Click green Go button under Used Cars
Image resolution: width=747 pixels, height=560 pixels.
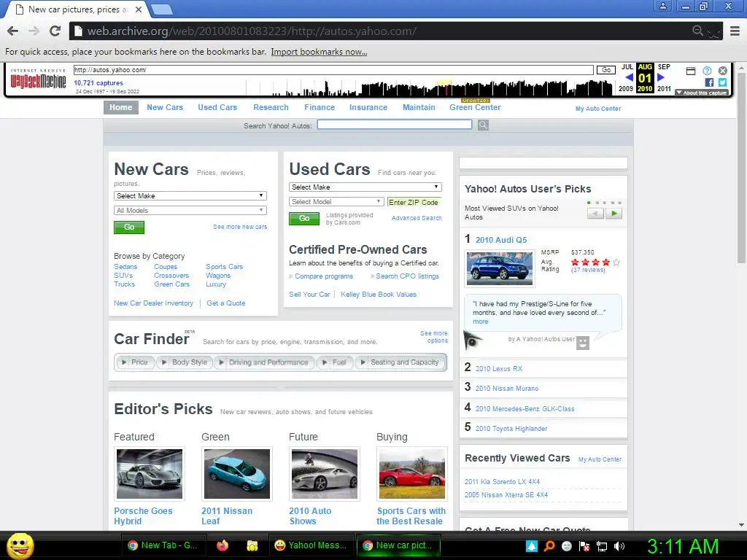point(304,219)
